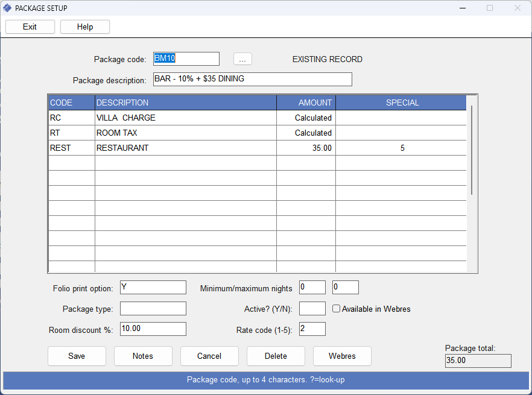Focus the Package code field
The width and height of the screenshot is (532, 395).
click(186, 58)
